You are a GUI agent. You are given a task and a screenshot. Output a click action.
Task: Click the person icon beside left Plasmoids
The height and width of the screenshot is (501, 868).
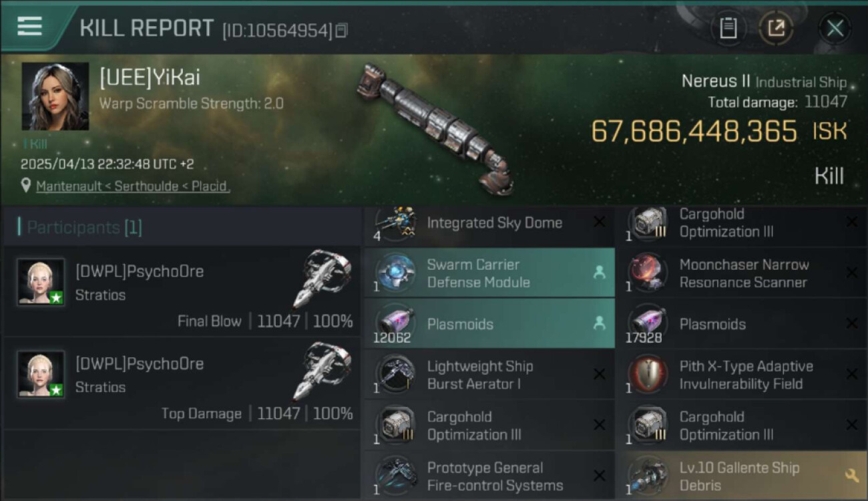599,323
